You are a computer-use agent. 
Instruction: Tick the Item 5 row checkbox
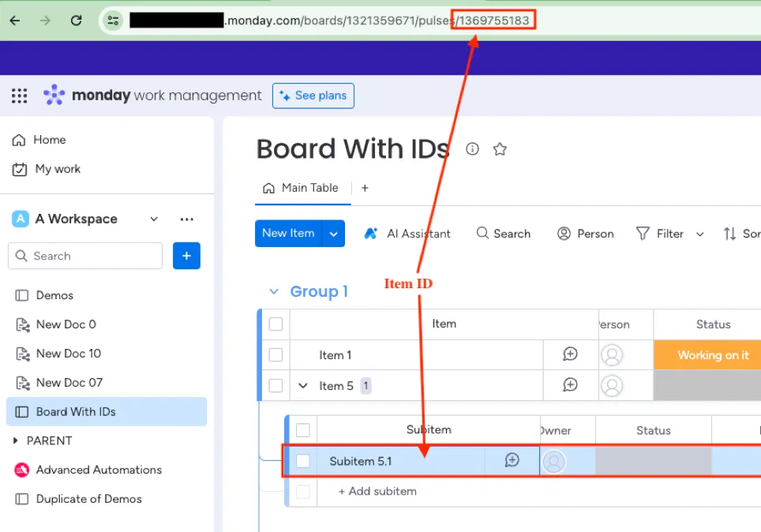tap(276, 385)
